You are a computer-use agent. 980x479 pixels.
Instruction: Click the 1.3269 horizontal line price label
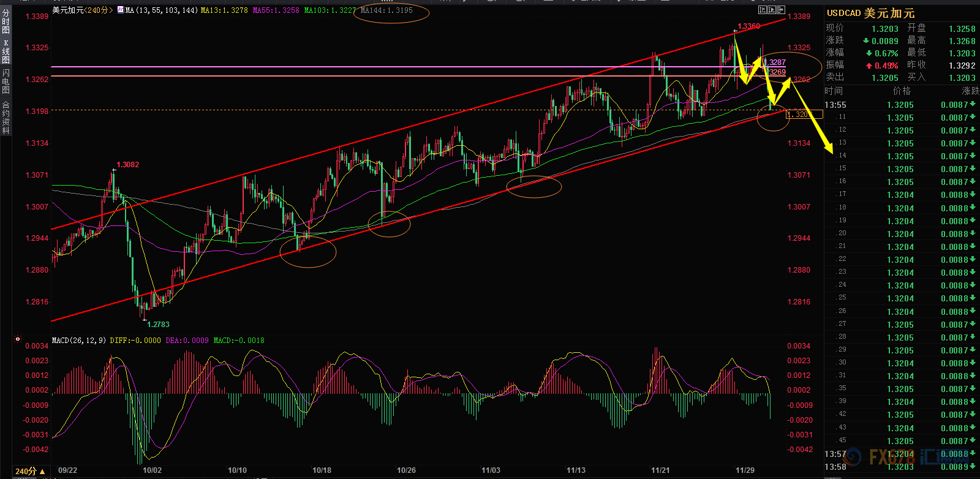click(x=776, y=72)
